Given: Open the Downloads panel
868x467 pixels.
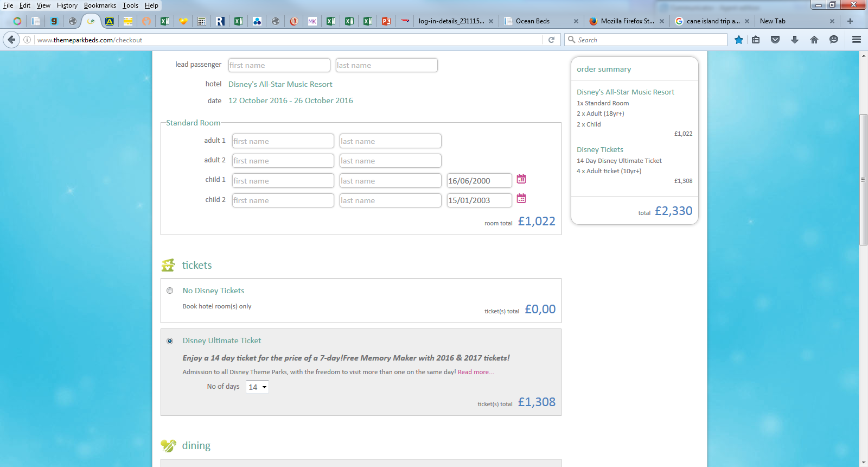Looking at the screenshot, I should pos(795,40).
